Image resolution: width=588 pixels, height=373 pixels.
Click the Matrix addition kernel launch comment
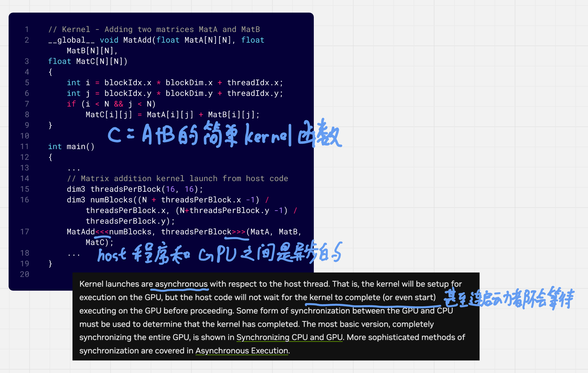pyautogui.click(x=178, y=178)
